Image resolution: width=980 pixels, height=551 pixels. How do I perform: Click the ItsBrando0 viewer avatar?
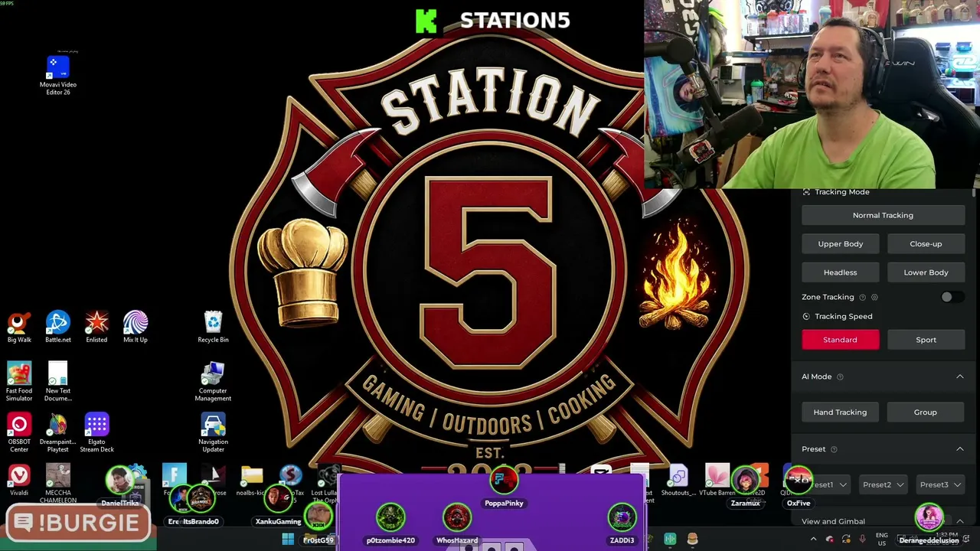click(x=201, y=499)
